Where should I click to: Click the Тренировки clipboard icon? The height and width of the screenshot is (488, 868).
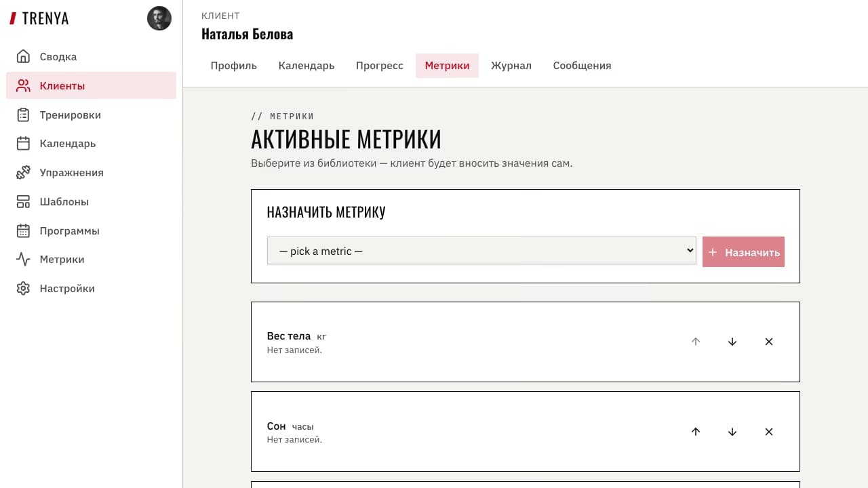[x=23, y=115]
